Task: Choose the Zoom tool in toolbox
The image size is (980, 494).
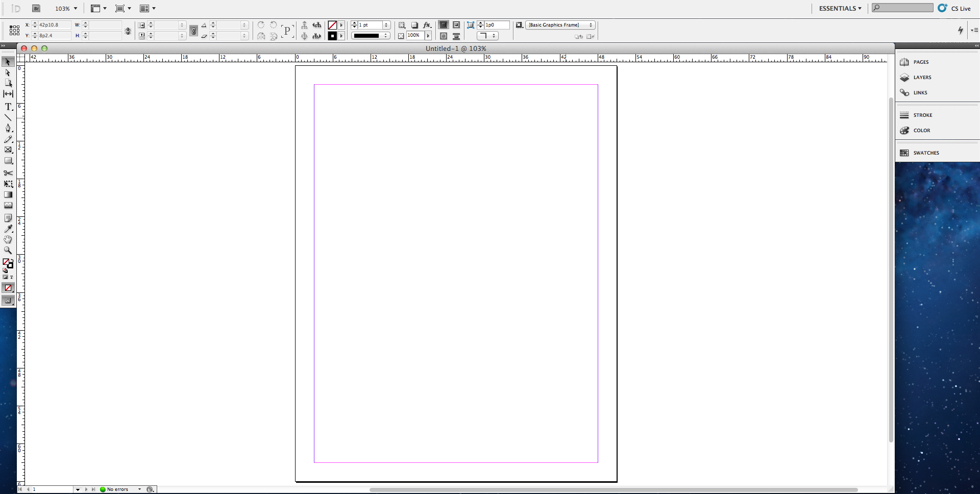Action: (x=8, y=250)
